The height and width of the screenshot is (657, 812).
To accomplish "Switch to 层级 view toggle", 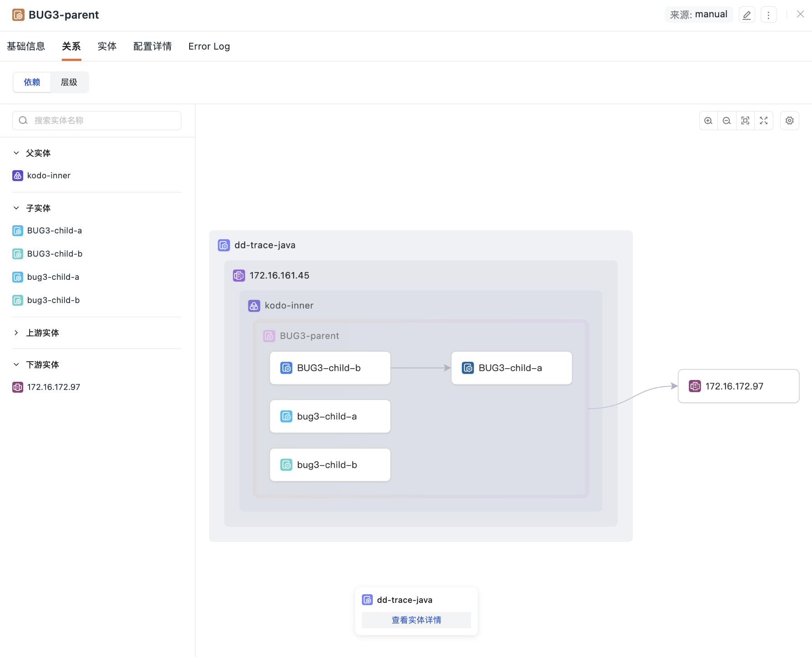I will pyautogui.click(x=69, y=82).
